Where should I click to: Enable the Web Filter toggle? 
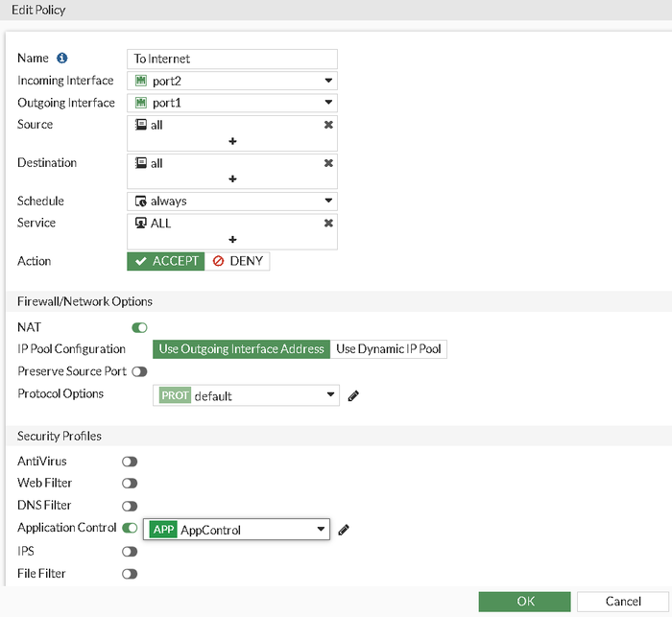coord(130,484)
